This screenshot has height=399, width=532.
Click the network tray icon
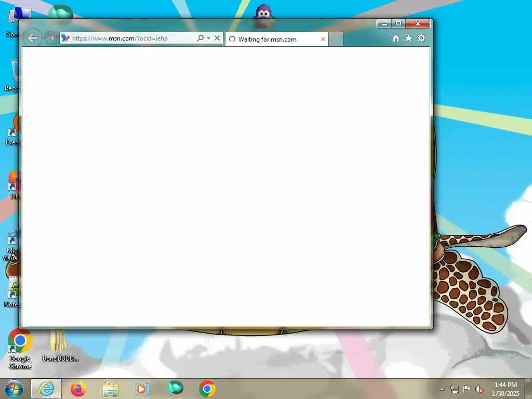454,389
